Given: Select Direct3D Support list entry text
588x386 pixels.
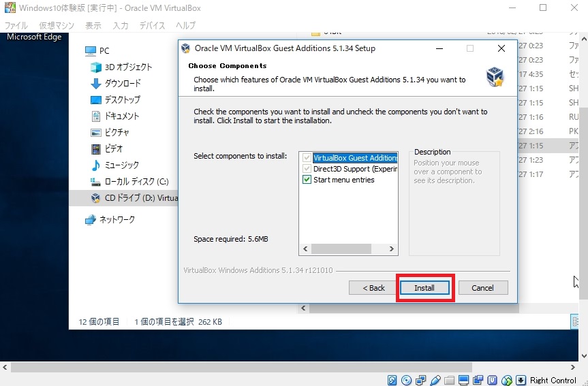Looking at the screenshot, I should coord(355,169).
